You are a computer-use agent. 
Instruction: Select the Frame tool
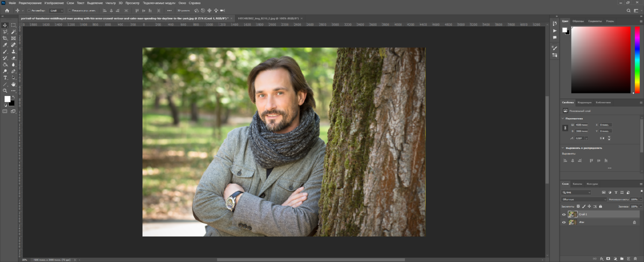click(x=13, y=38)
